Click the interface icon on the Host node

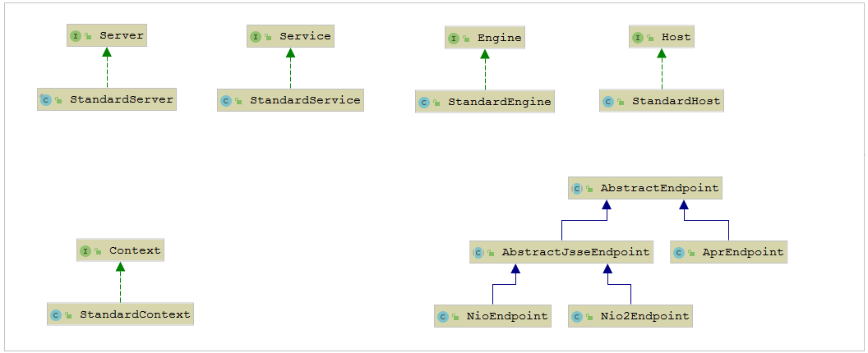tap(638, 38)
